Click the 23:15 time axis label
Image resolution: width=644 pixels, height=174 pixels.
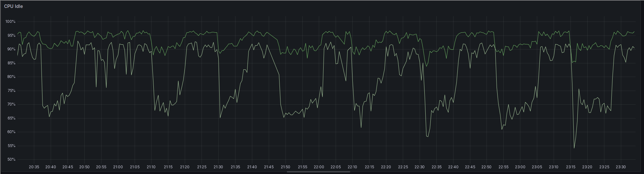(x=570, y=167)
